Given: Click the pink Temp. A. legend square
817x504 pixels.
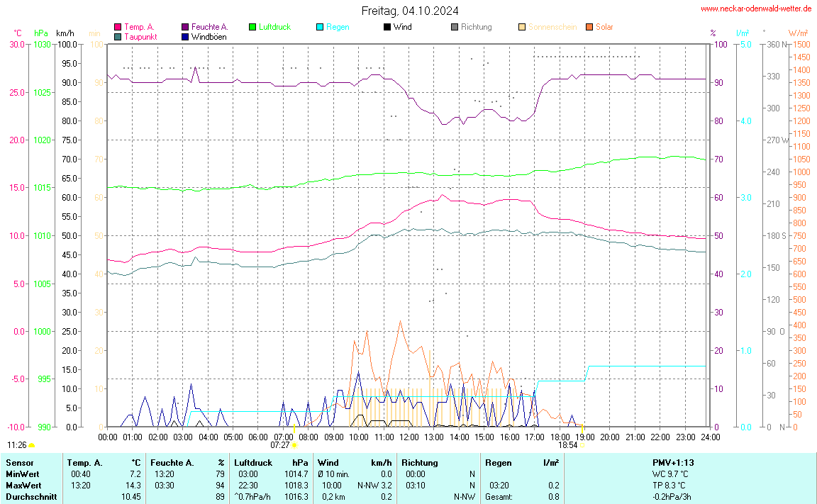Looking at the screenshot, I should click(x=118, y=27).
